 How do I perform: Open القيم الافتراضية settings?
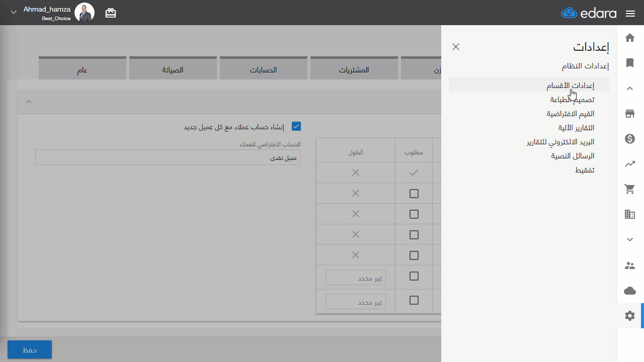pos(571,114)
